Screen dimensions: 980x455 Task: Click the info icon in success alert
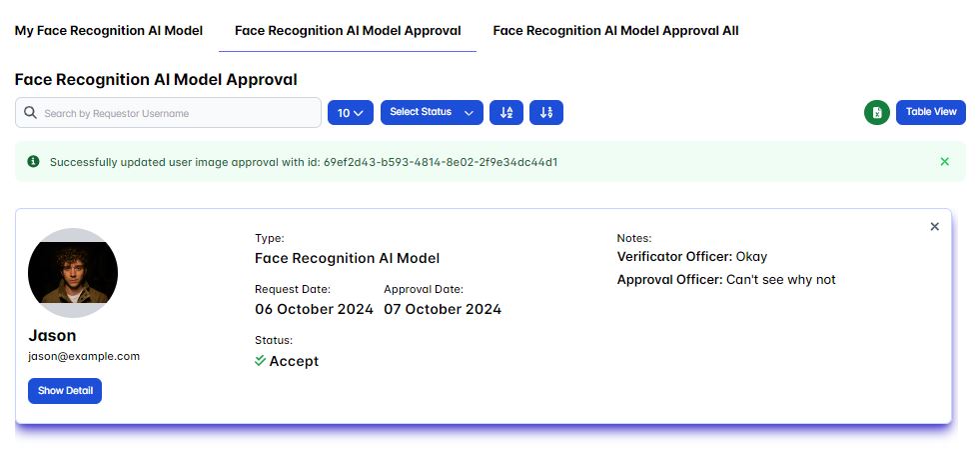coord(33,161)
